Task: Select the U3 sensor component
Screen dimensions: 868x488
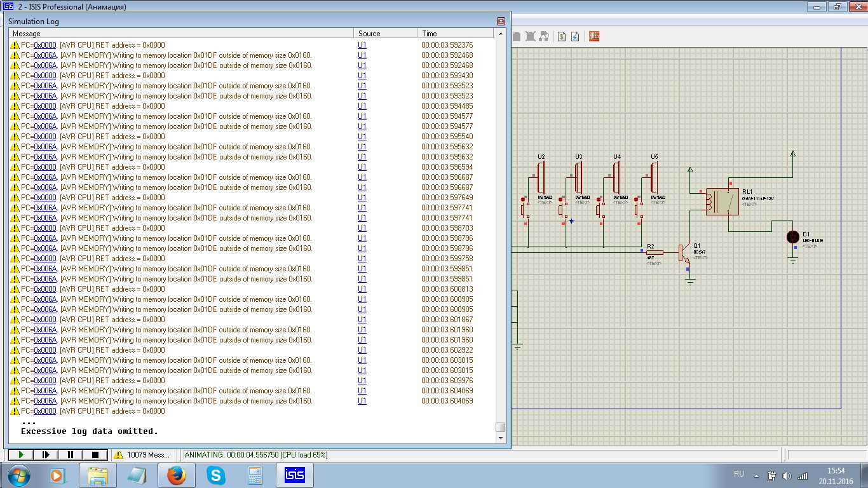Action: point(578,177)
